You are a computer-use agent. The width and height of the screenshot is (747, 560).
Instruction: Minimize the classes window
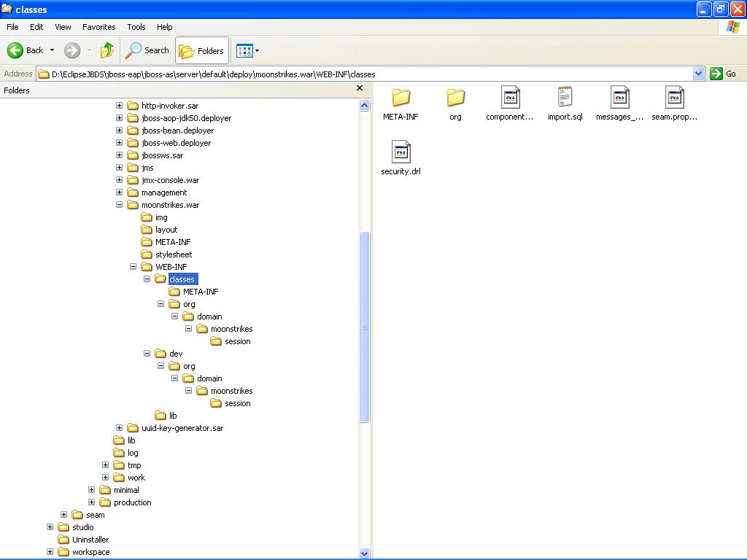pos(704,9)
